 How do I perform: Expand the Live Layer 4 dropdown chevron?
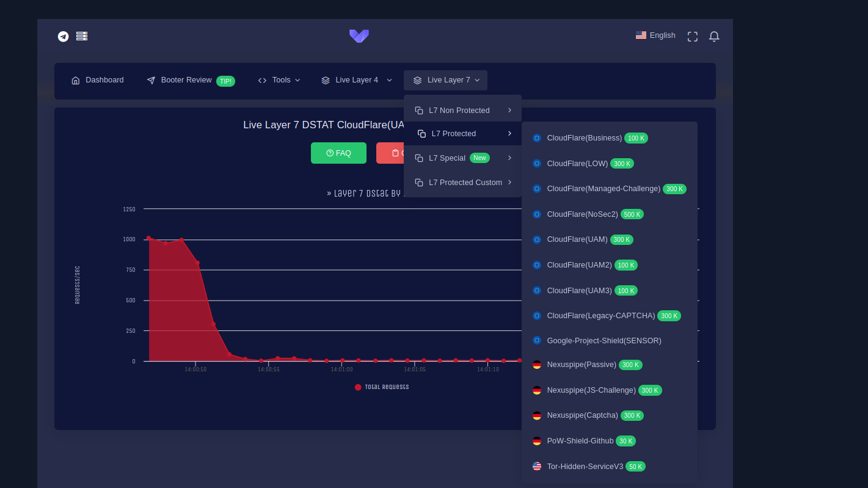389,80
